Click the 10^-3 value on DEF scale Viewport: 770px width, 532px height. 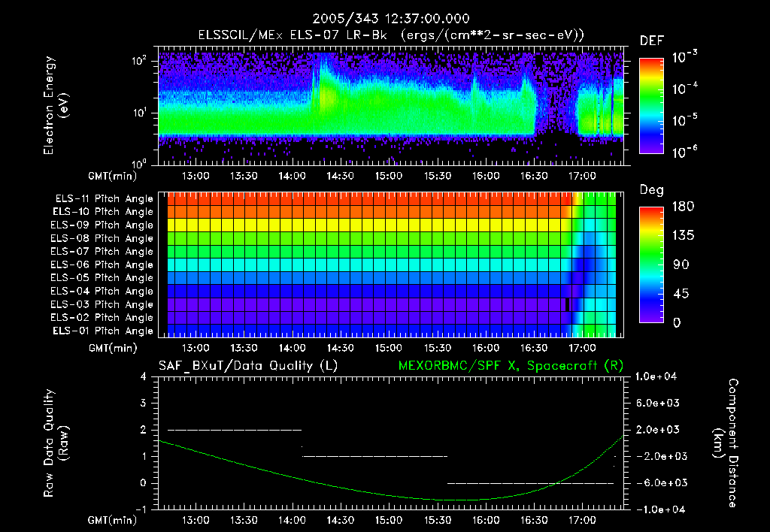point(684,57)
